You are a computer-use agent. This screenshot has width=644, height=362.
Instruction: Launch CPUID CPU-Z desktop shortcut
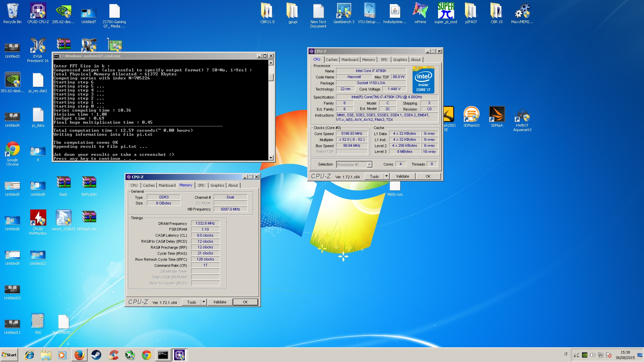pyautogui.click(x=38, y=13)
